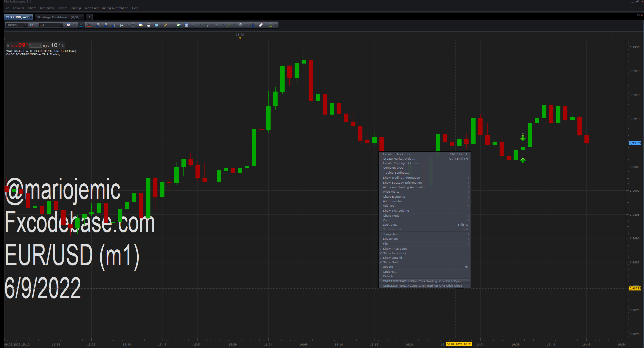Image resolution: width=644 pixels, height=348 pixels.
Task: Toggle Lock View in context menu
Action: coord(424,225)
